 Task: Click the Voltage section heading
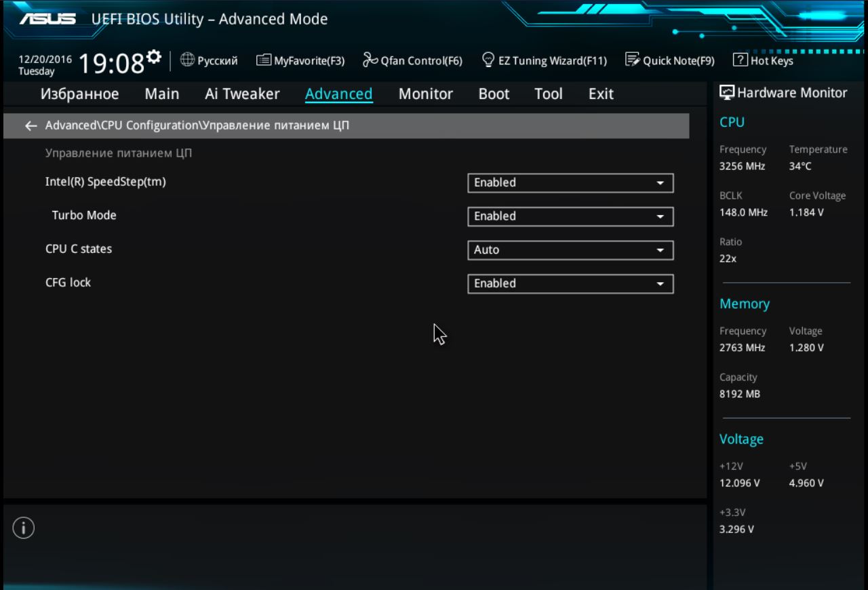coord(741,439)
